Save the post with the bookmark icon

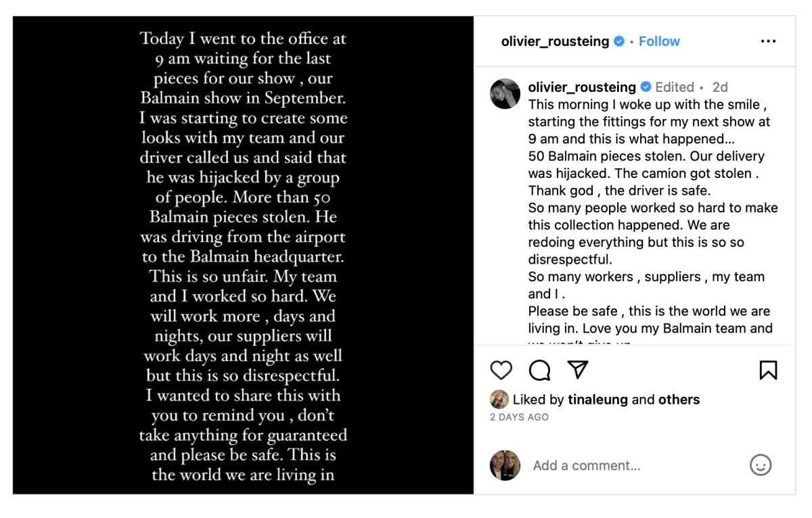pyautogui.click(x=768, y=370)
